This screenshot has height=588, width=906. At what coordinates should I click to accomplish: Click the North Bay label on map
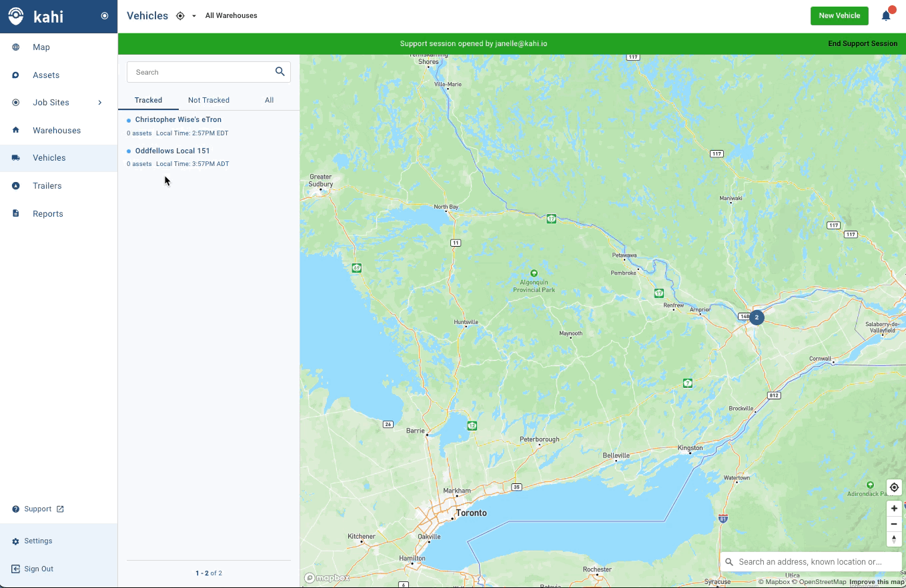[446, 207]
